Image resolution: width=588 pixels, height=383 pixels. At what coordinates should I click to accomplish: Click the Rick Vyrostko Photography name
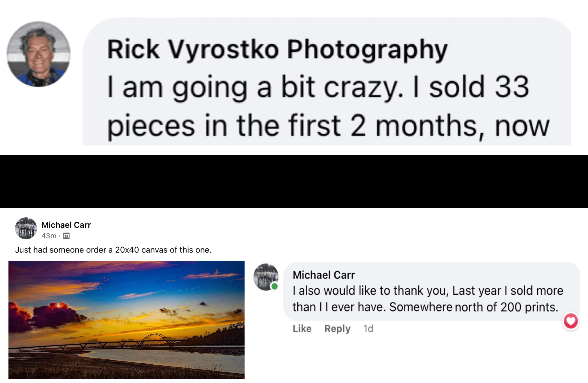277,50
